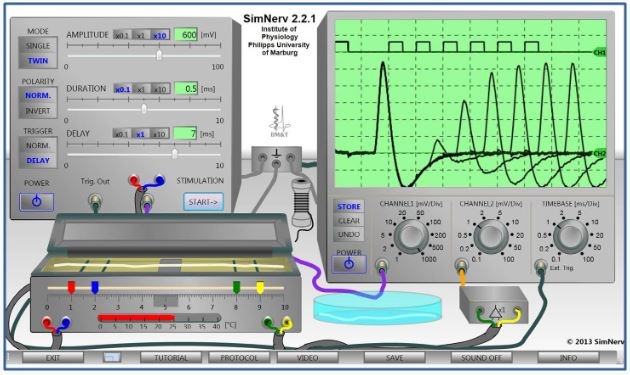
Task: Select TWIN stimulation mode
Action: click(38, 61)
